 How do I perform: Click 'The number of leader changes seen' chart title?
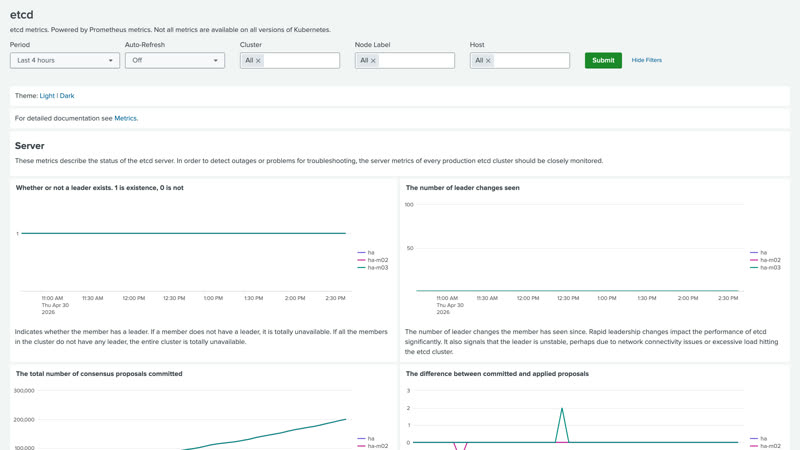pos(462,188)
